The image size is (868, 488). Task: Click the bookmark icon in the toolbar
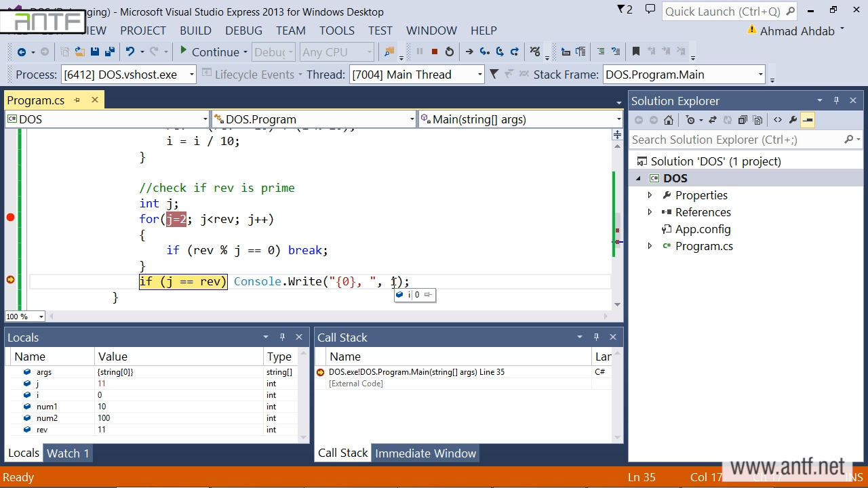pos(635,52)
